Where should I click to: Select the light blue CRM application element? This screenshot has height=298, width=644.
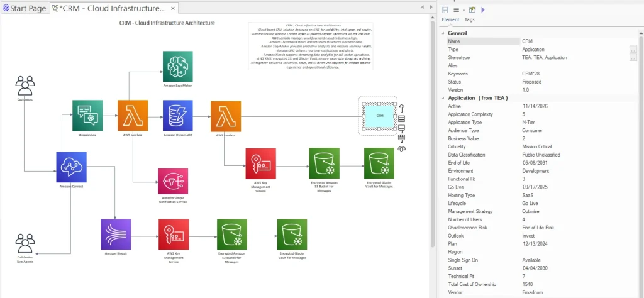pyautogui.click(x=379, y=116)
